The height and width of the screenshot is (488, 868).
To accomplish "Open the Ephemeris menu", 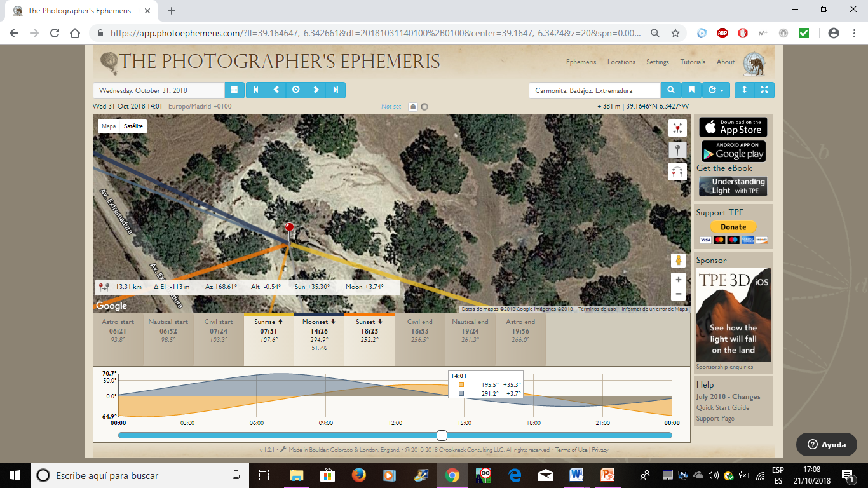I will 581,62.
